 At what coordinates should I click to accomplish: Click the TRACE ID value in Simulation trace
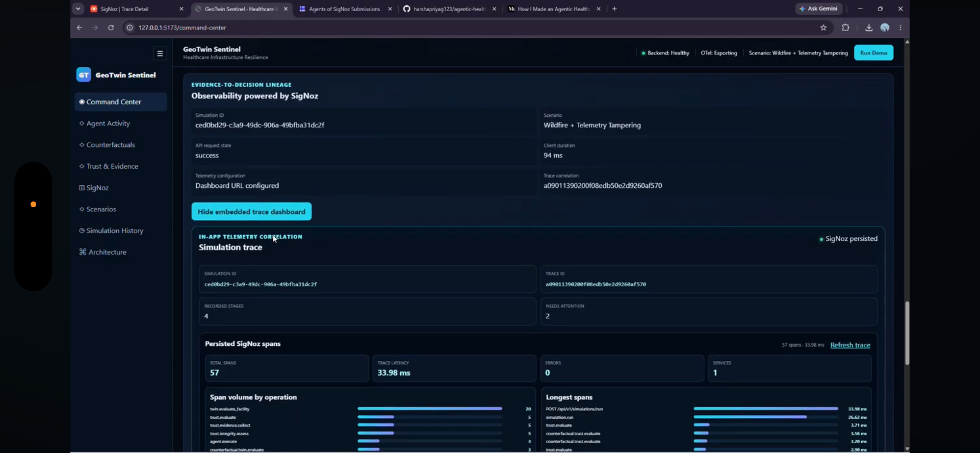tap(596, 284)
